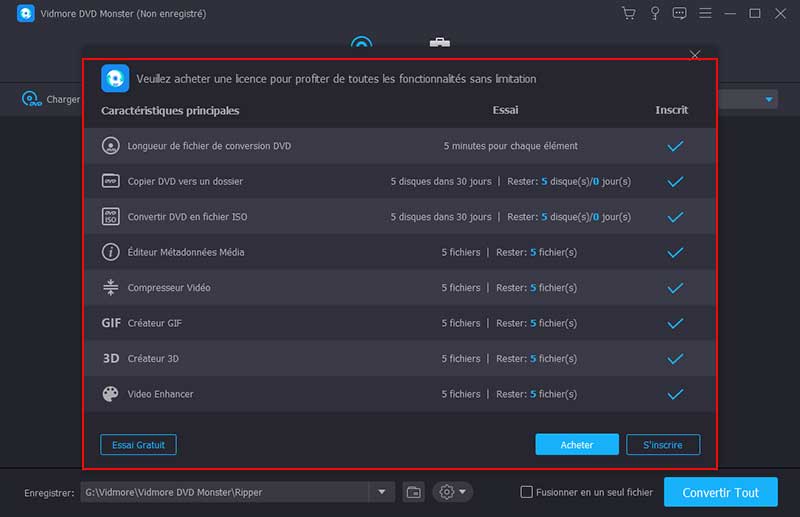Click the Compresseur Vidéo icon
Screen dimensions: 800x517
pos(111,288)
